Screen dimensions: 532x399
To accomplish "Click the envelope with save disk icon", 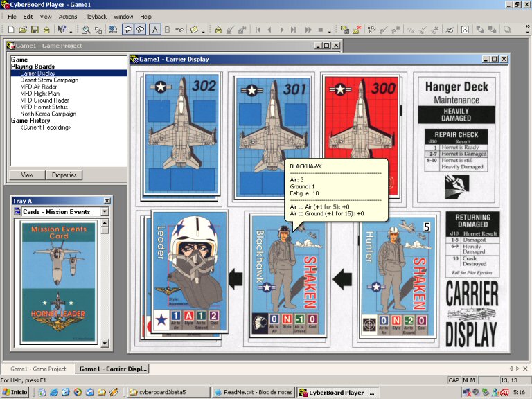I will pos(344,30).
